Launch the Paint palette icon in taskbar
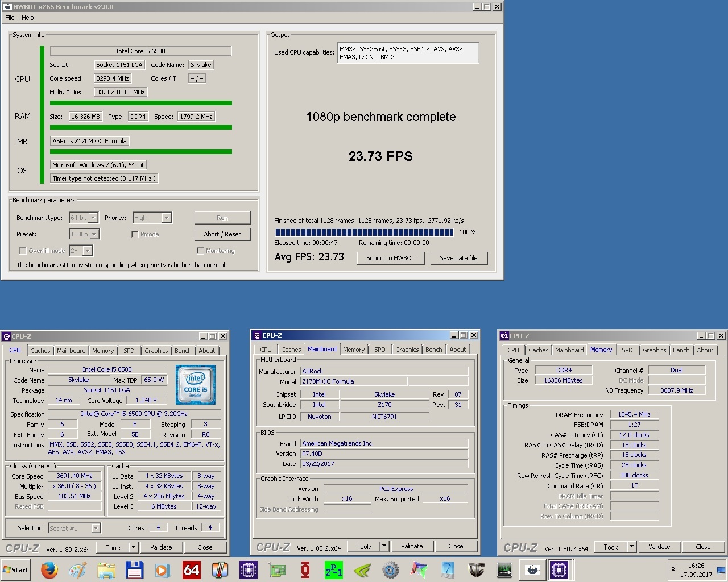This screenshot has height=582, width=728. [77, 569]
